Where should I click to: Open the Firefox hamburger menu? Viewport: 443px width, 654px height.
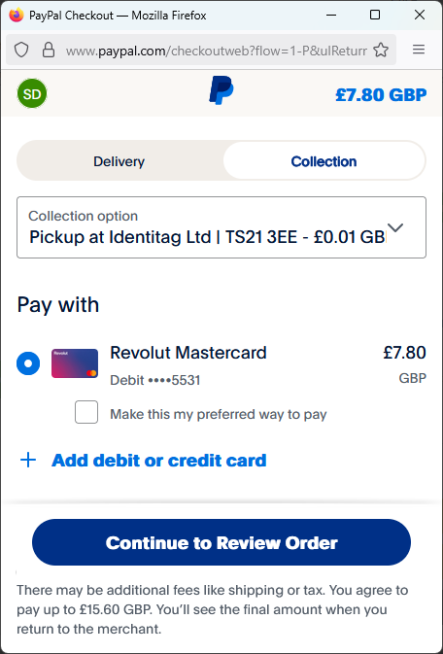tap(418, 50)
